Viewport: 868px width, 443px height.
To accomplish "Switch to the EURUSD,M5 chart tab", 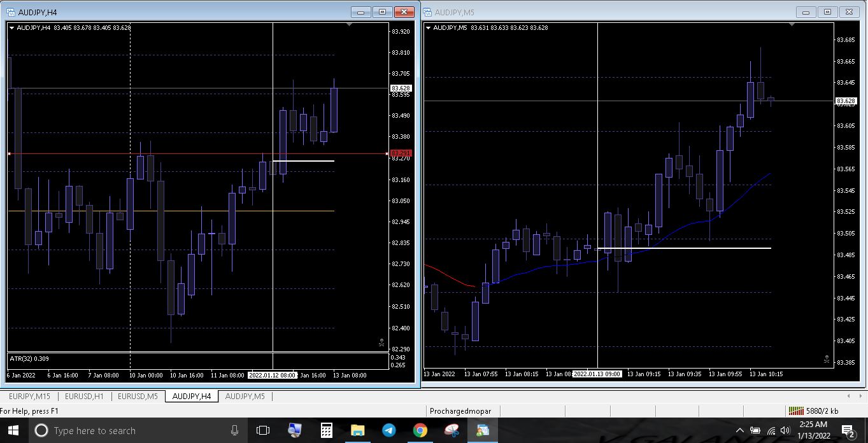I will 138,396.
